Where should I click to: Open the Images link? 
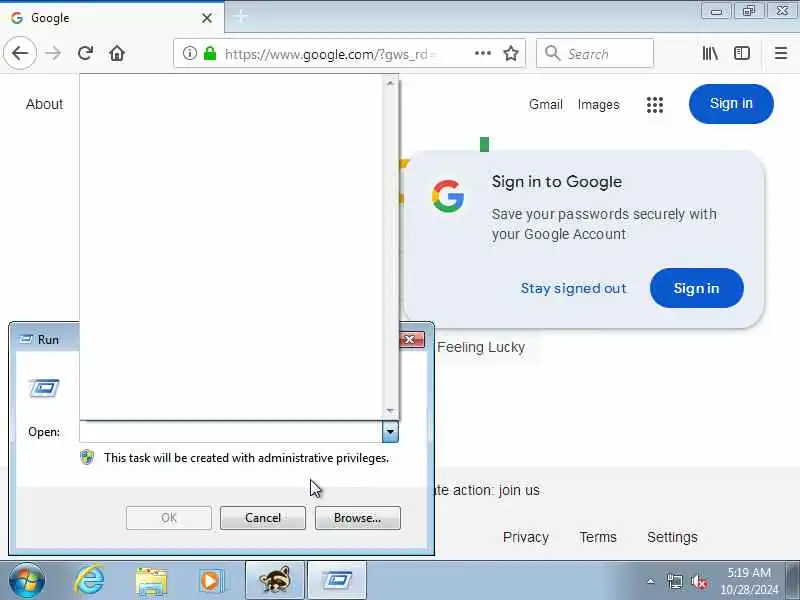click(x=598, y=105)
